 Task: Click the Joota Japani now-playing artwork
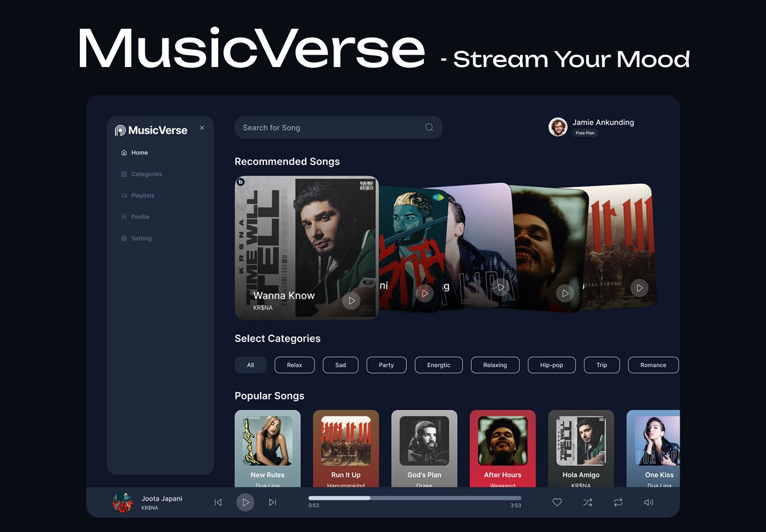[x=123, y=502]
